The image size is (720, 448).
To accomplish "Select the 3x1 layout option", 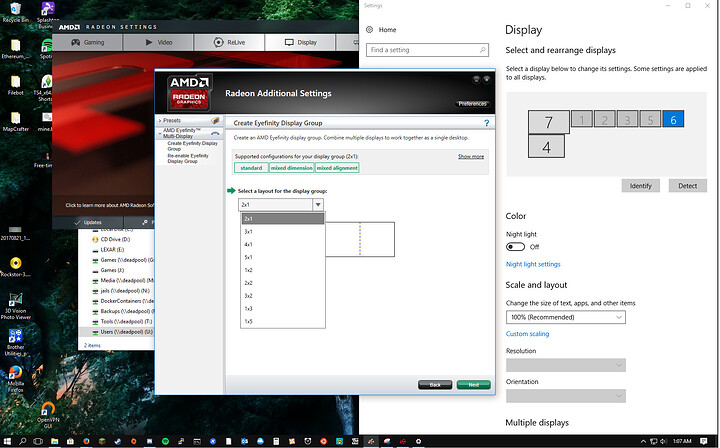I will 283,231.
